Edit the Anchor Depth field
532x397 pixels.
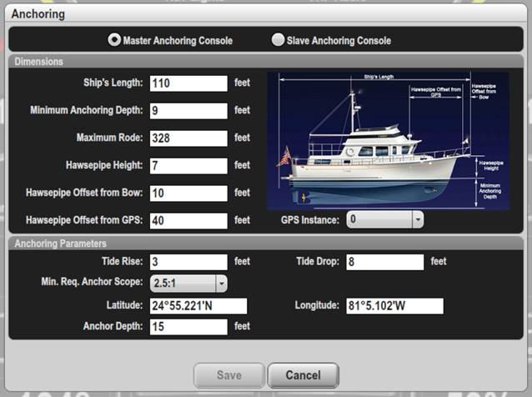188,327
